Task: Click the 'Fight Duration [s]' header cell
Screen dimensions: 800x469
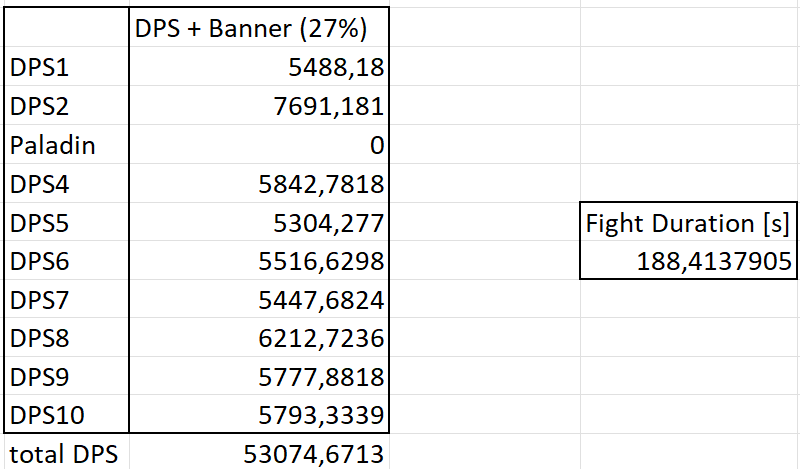Action: [x=690, y=223]
